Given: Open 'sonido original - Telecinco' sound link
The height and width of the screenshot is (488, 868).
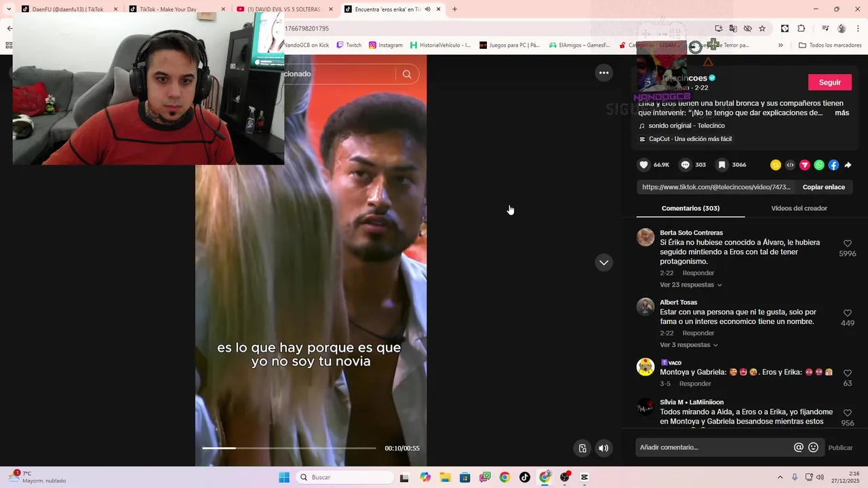Looking at the screenshot, I should pyautogui.click(x=686, y=125).
